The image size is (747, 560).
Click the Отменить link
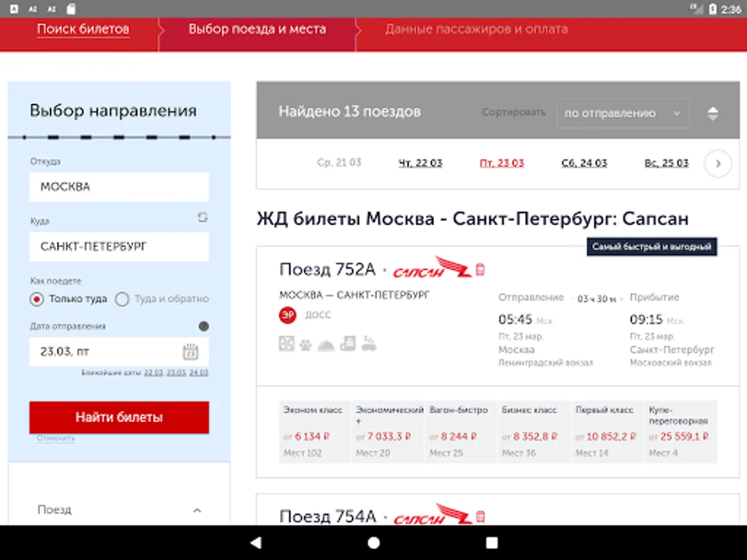[55, 438]
